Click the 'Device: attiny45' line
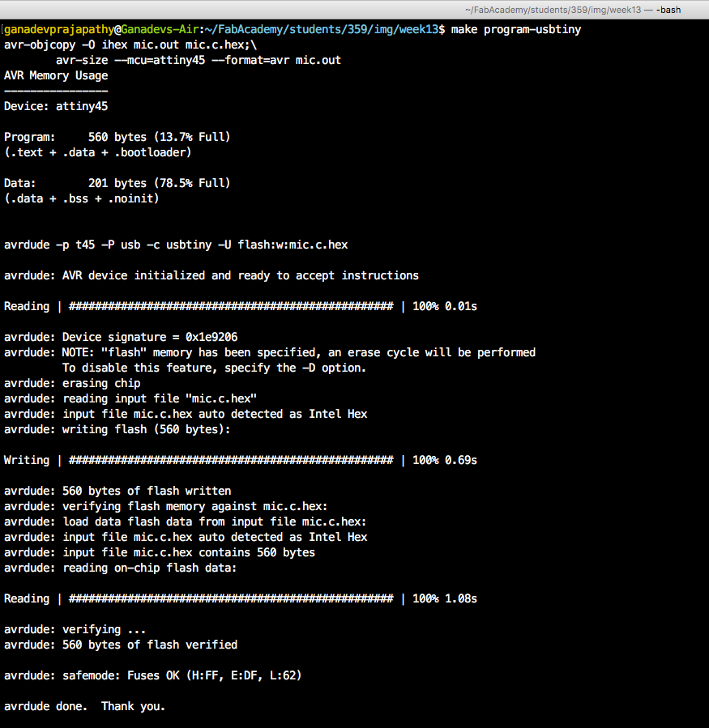This screenshot has height=728, width=709. pyautogui.click(x=56, y=106)
